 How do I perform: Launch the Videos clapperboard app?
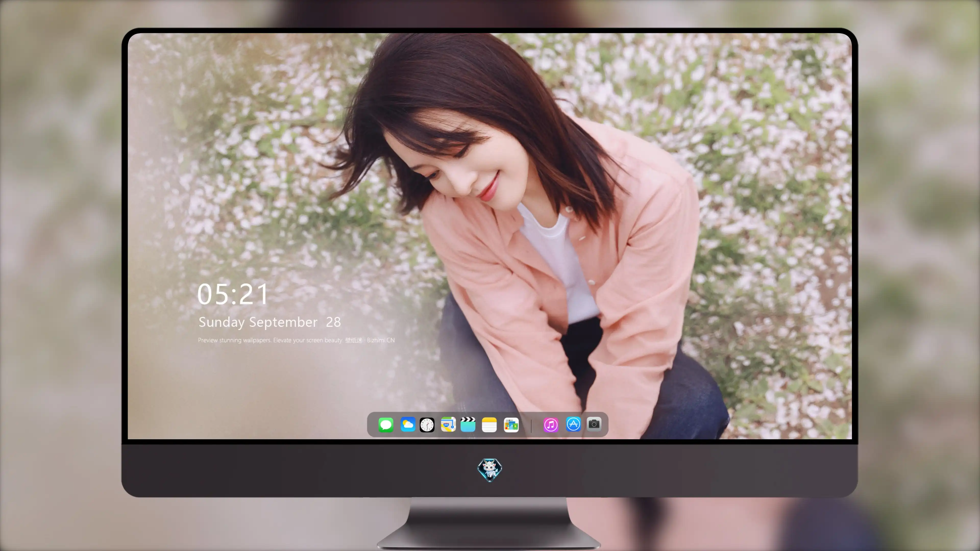[468, 424]
